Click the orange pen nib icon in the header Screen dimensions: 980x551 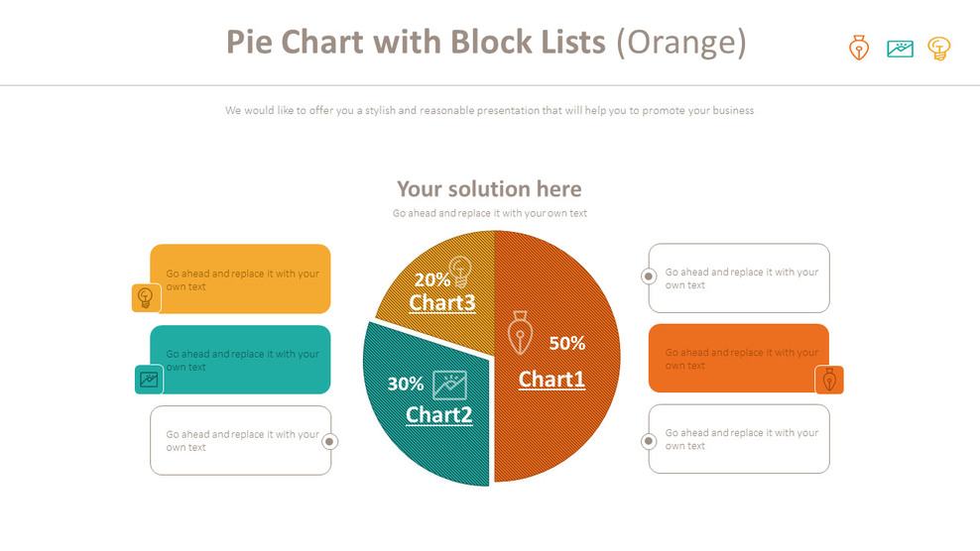tap(859, 48)
